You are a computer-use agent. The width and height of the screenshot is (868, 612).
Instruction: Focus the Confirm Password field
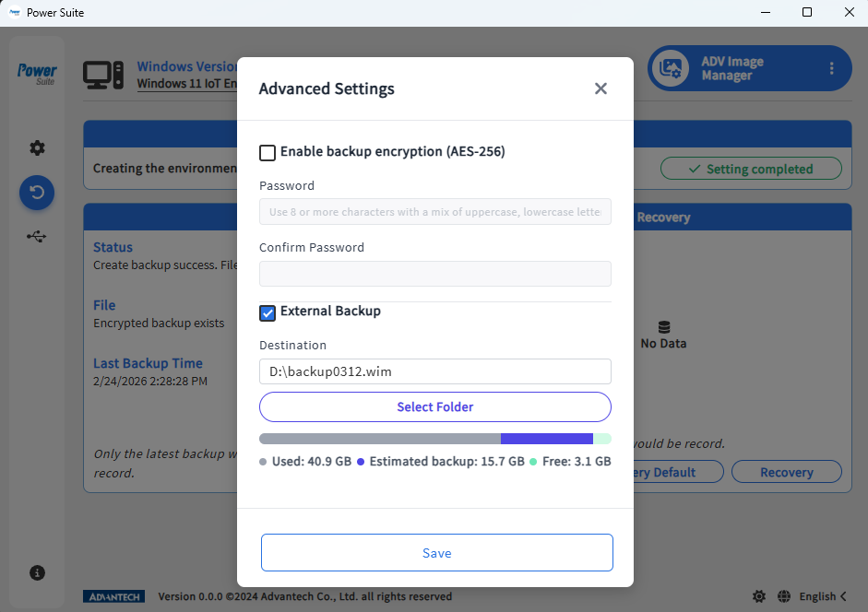coord(435,274)
